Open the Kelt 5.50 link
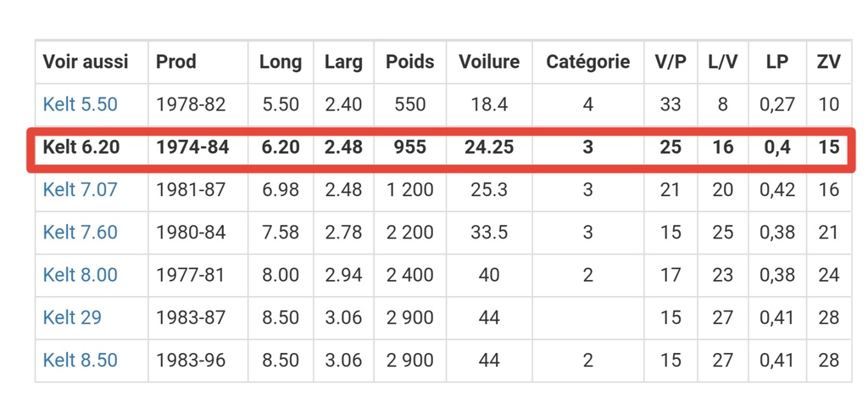 [81, 104]
